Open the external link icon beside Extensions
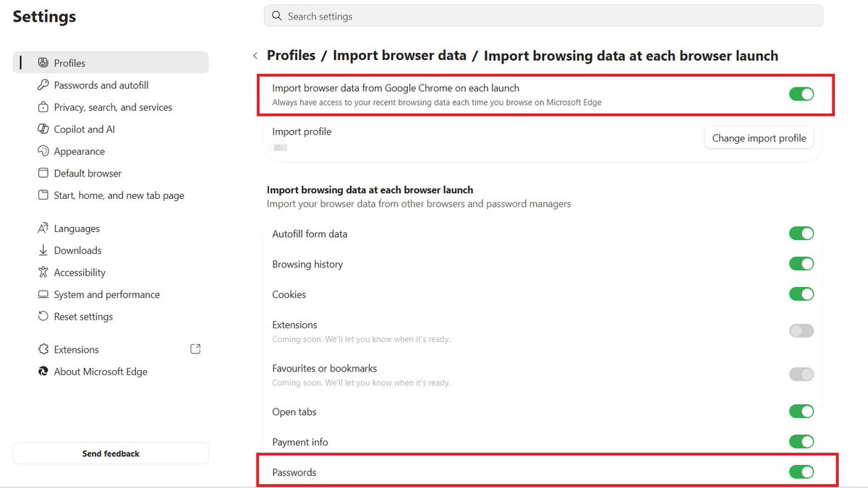 195,349
